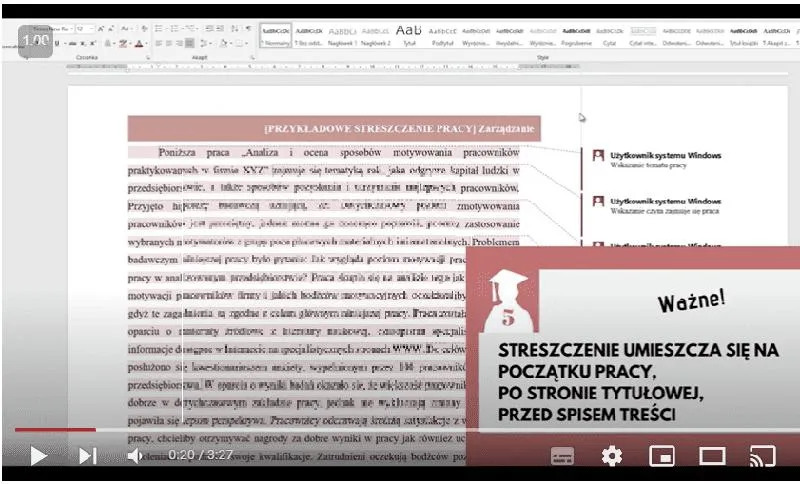This screenshot has height=484, width=800.
Task: Align the text to the left
Action: click(159, 44)
